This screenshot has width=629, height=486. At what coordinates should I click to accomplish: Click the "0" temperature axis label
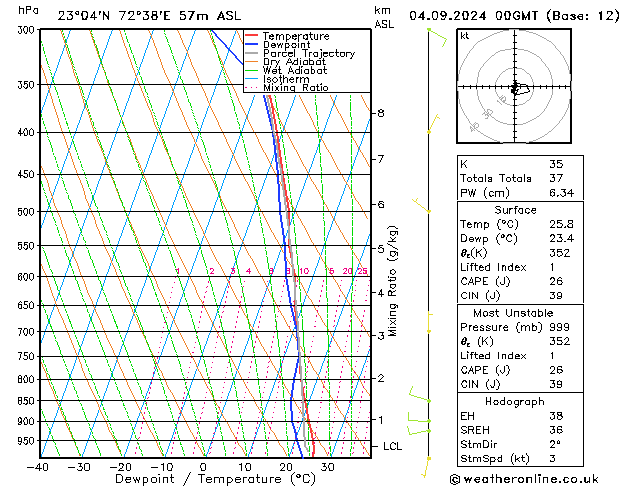pos(203,467)
